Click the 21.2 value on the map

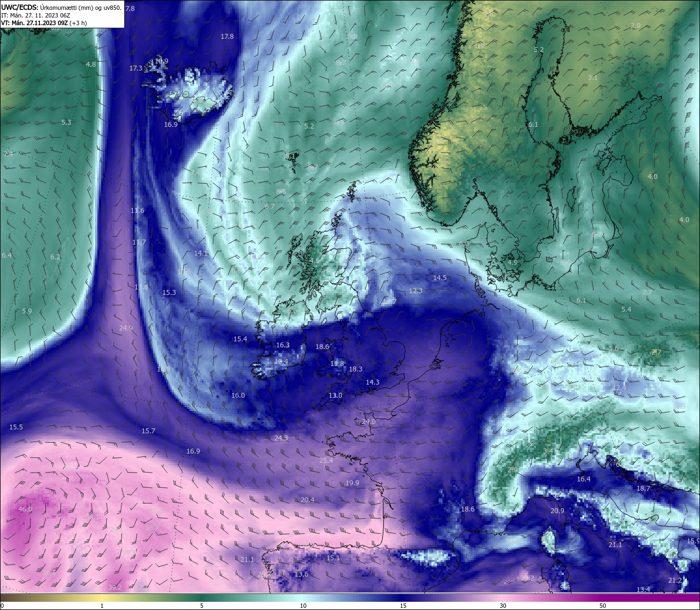coord(675,580)
